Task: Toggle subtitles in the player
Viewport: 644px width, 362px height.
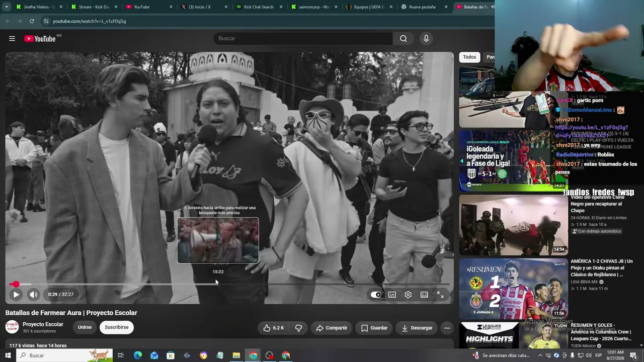Action: point(392,295)
